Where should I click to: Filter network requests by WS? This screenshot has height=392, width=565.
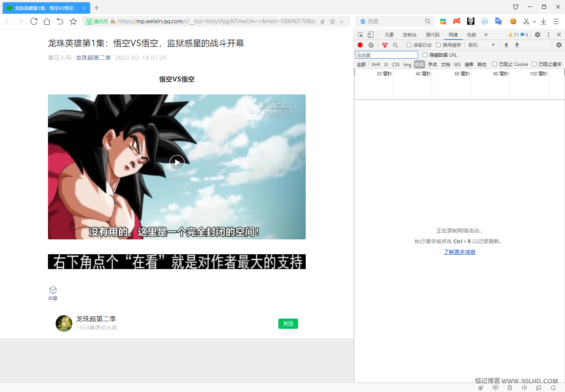coord(457,64)
